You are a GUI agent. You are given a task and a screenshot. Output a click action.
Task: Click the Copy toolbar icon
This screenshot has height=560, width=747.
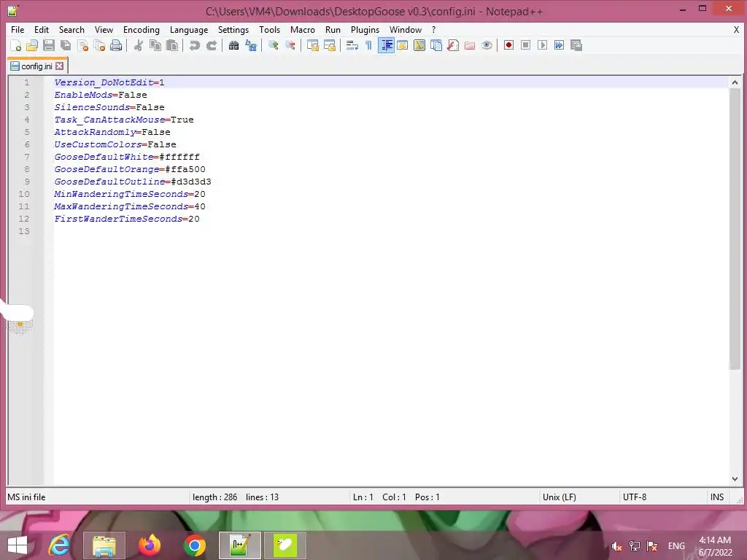pyautogui.click(x=155, y=45)
